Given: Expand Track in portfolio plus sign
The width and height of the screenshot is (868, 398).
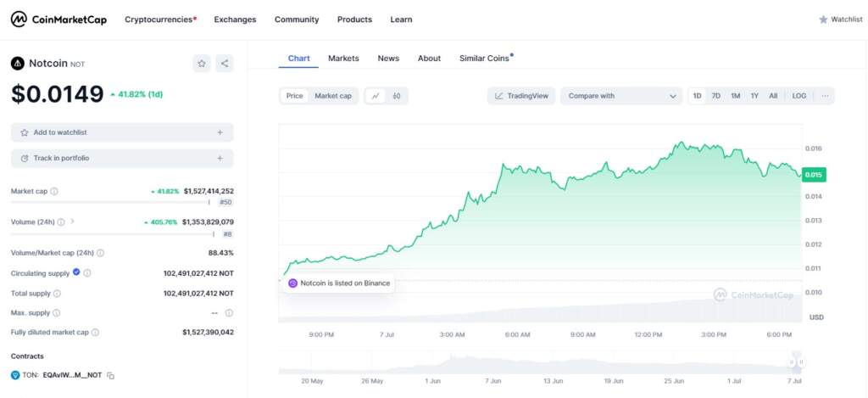Looking at the screenshot, I should click(x=220, y=159).
